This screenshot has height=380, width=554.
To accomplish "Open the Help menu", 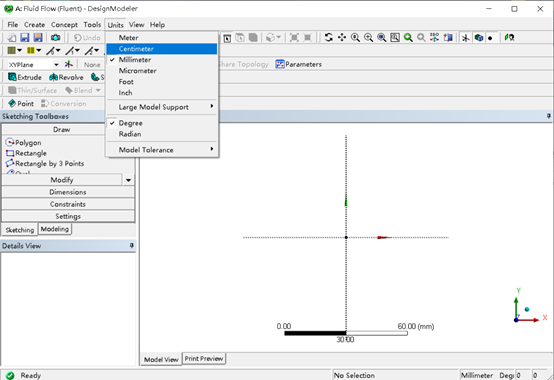I will tap(157, 25).
